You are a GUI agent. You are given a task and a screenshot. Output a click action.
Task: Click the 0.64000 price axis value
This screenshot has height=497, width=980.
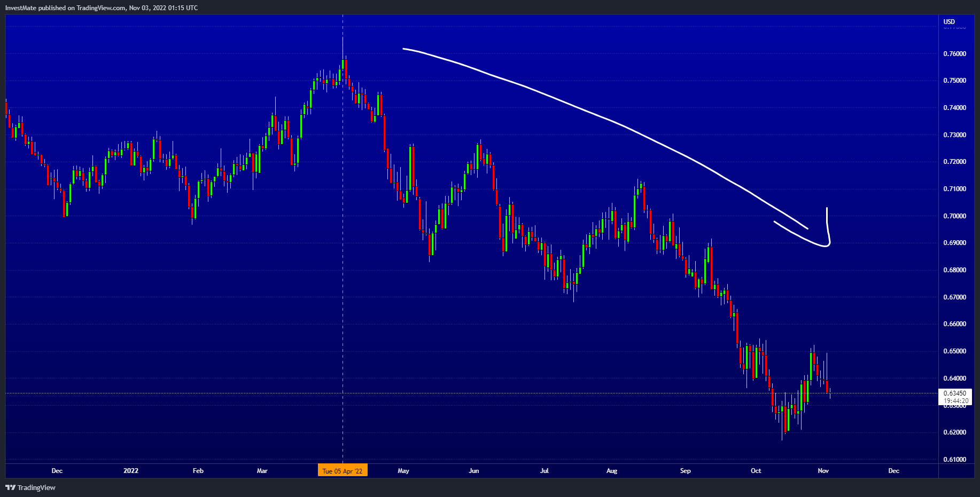click(x=955, y=378)
